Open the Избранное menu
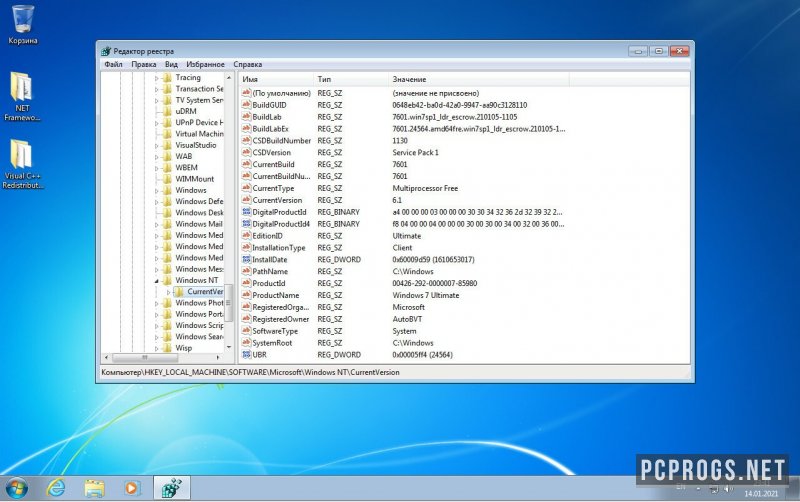Screen dimensions: 800x502 [205, 64]
